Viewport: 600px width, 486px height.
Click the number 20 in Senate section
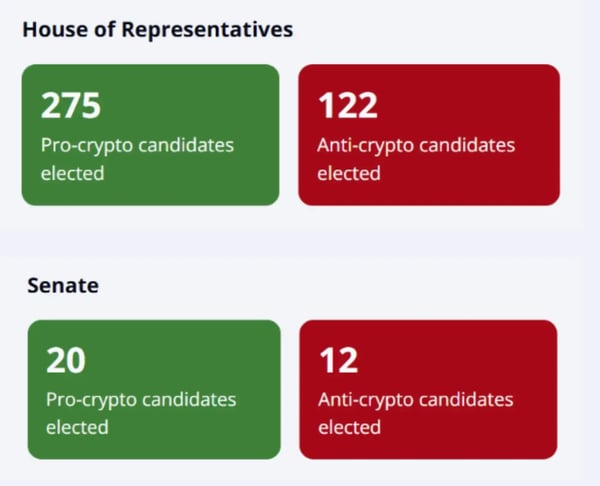66,360
